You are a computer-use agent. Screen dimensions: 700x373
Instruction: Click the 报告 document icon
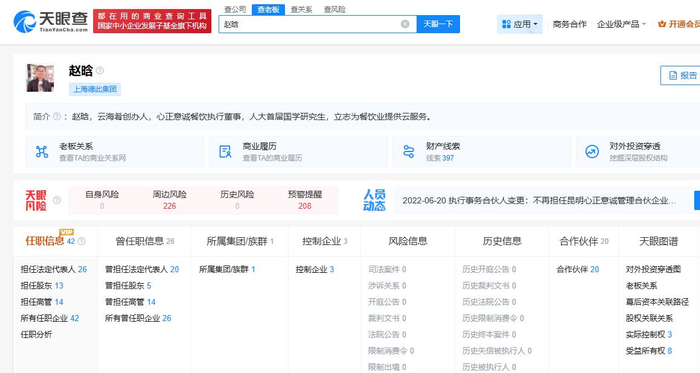[x=673, y=75]
